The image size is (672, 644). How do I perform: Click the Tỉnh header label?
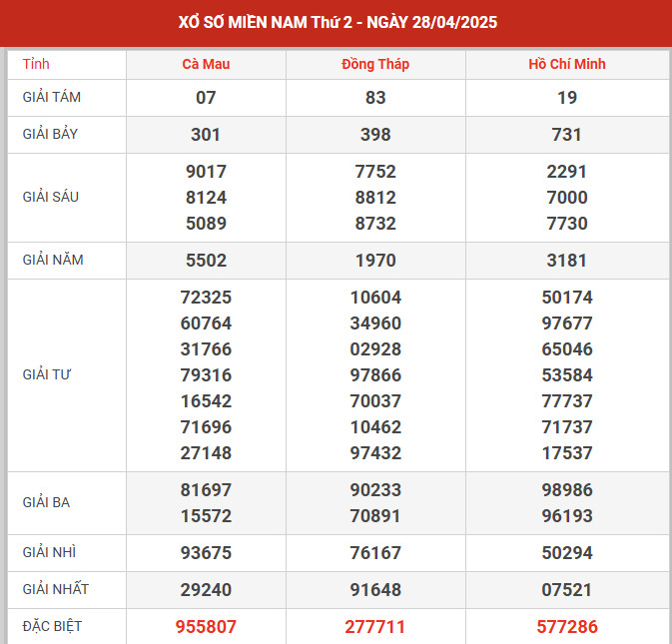point(36,64)
